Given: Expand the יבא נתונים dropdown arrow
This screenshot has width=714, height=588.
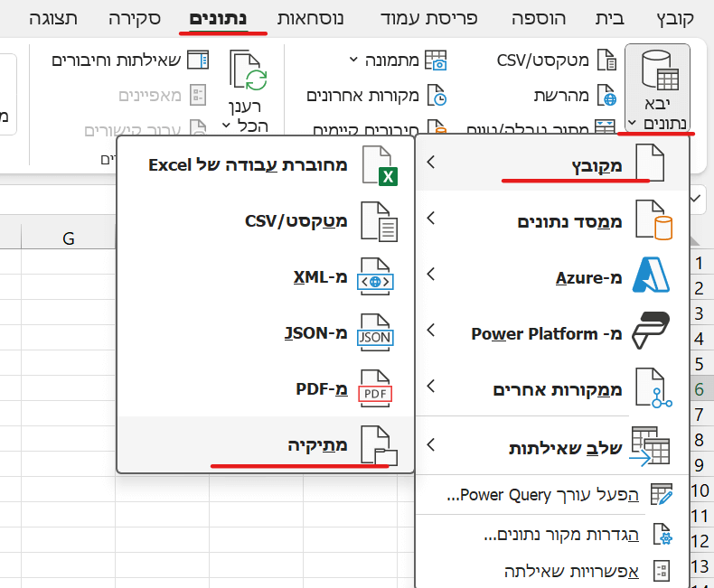Looking at the screenshot, I should point(631,123).
